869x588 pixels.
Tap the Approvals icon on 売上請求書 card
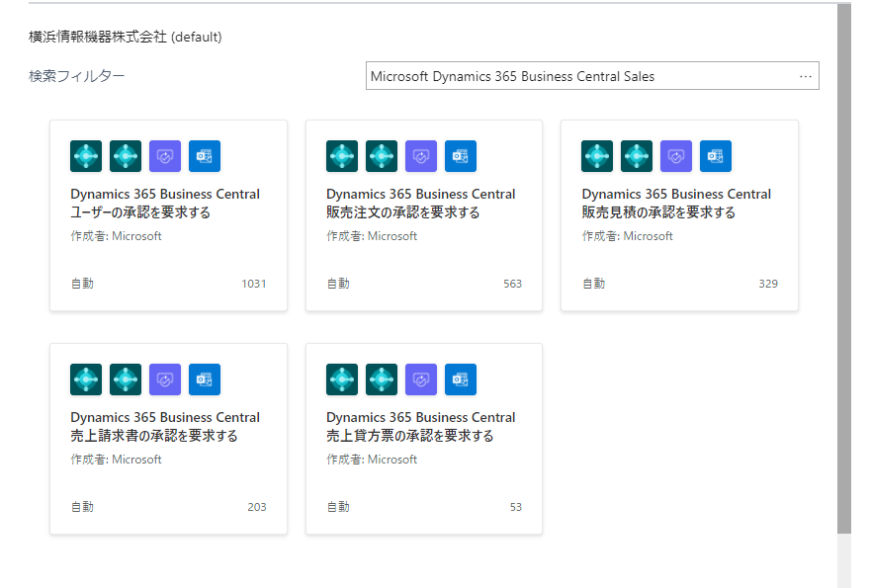165,379
